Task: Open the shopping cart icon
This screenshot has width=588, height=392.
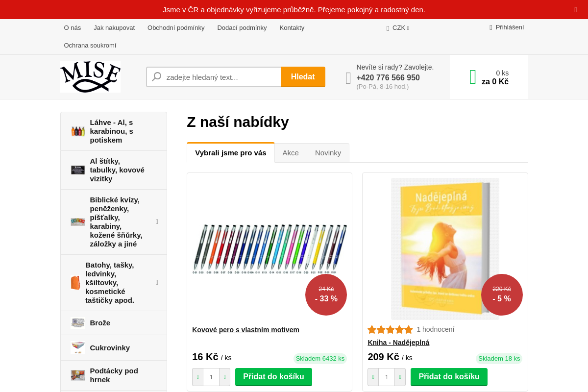Action: click(x=473, y=77)
